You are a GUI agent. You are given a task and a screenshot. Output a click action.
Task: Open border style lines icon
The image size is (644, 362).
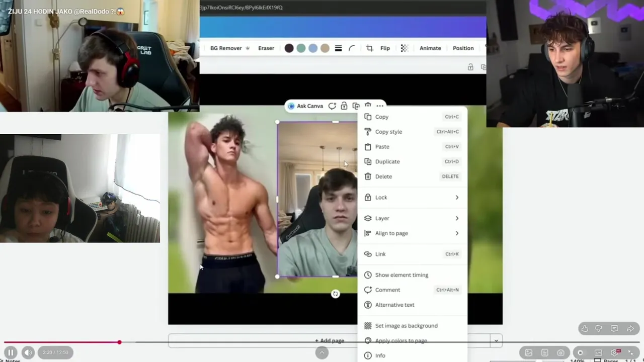[338, 48]
